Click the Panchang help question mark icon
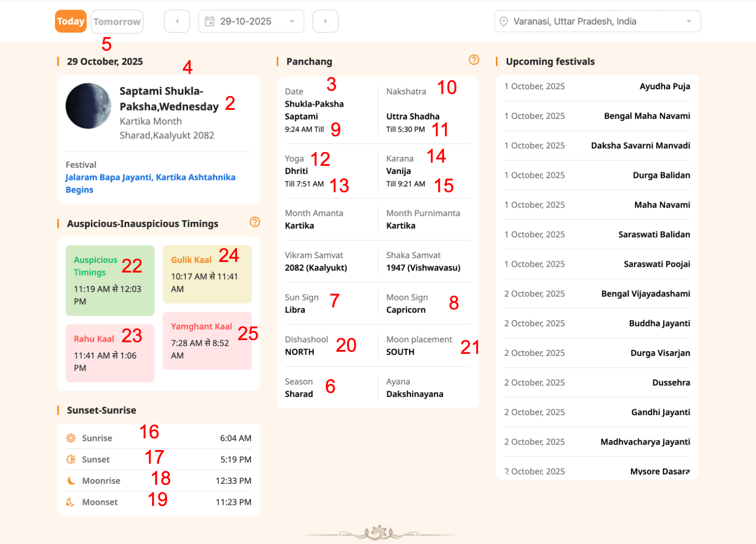This screenshot has height=544, width=756. 474,60
